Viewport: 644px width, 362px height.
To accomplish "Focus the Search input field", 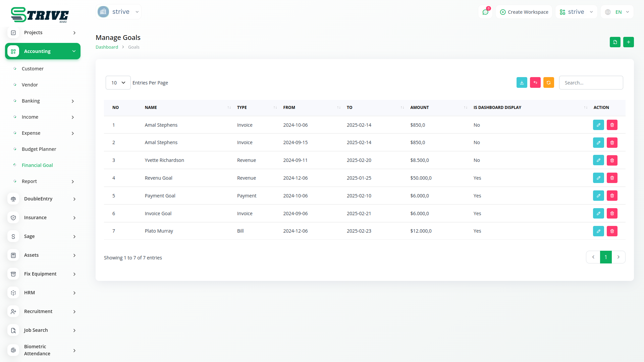I will pyautogui.click(x=591, y=83).
